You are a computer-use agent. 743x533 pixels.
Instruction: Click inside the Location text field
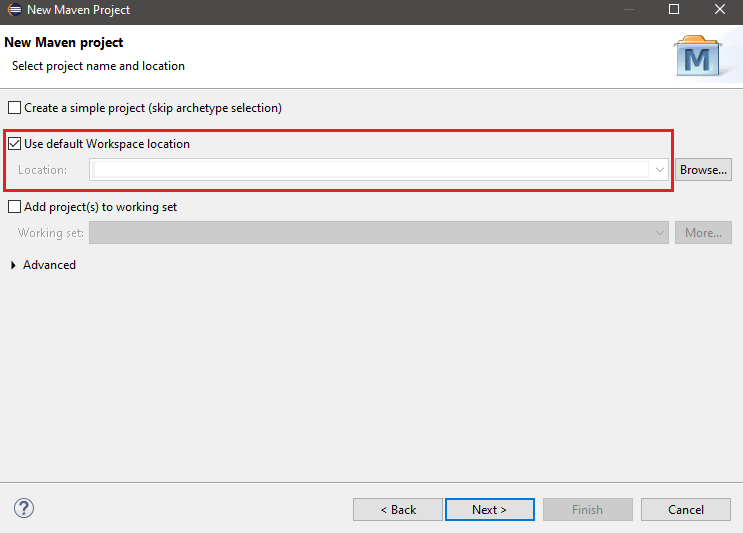coord(370,170)
